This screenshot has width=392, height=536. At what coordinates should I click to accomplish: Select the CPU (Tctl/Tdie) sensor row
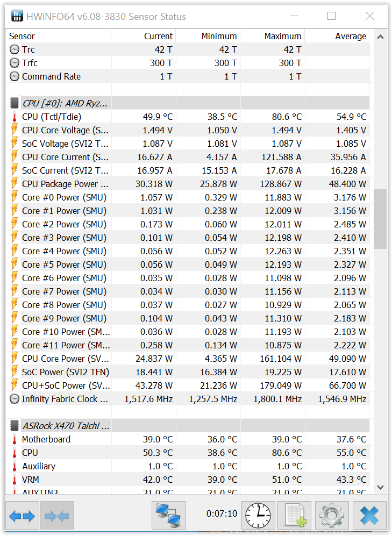[188, 117]
